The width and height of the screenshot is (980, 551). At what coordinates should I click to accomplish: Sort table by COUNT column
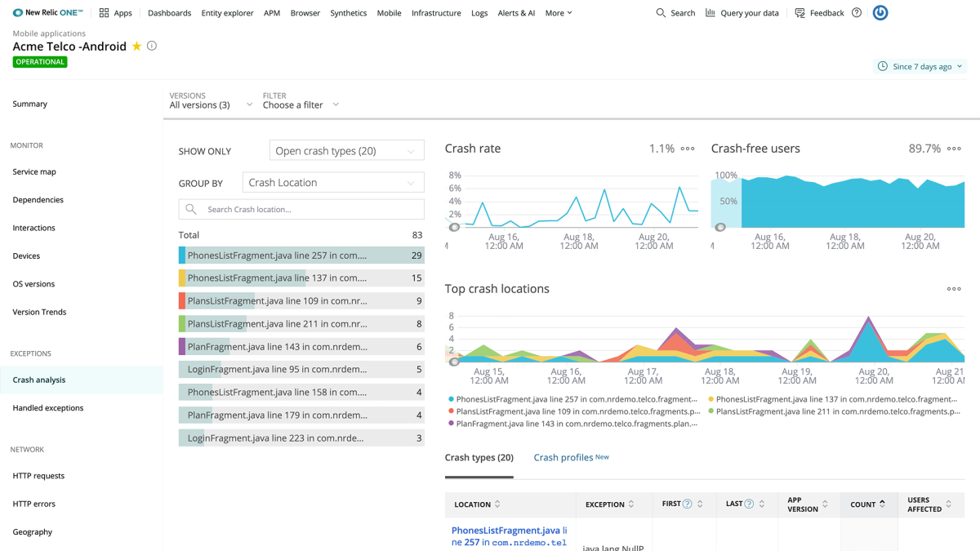tap(882, 504)
